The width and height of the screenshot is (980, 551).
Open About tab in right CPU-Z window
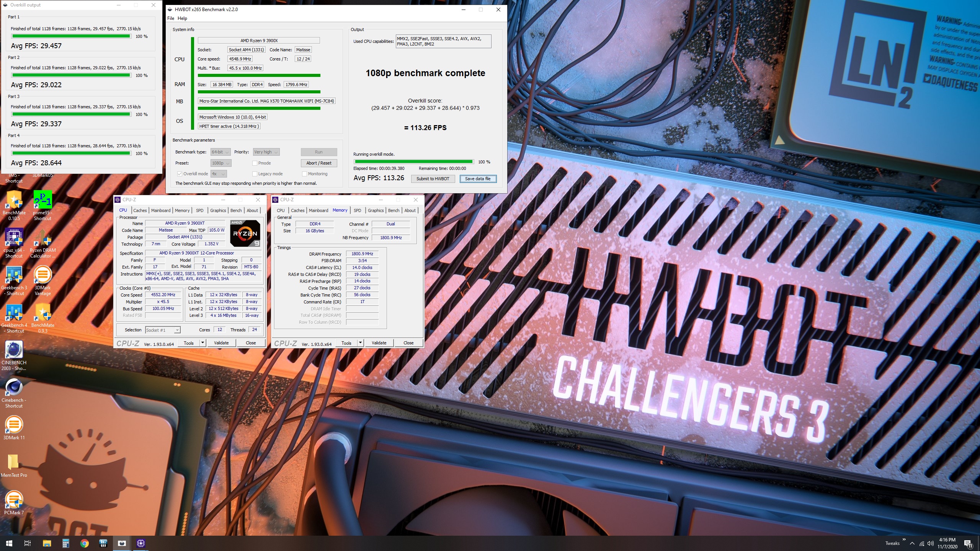410,210
